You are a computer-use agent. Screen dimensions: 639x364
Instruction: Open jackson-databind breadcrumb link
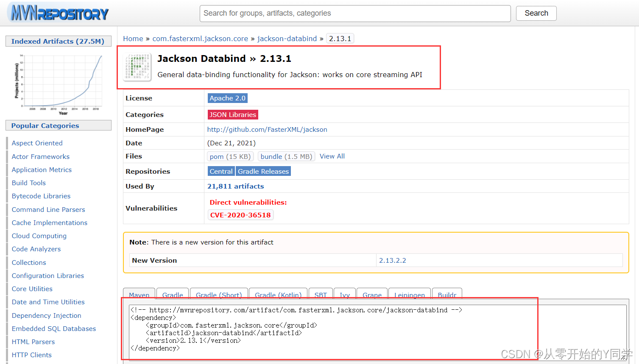[287, 39]
